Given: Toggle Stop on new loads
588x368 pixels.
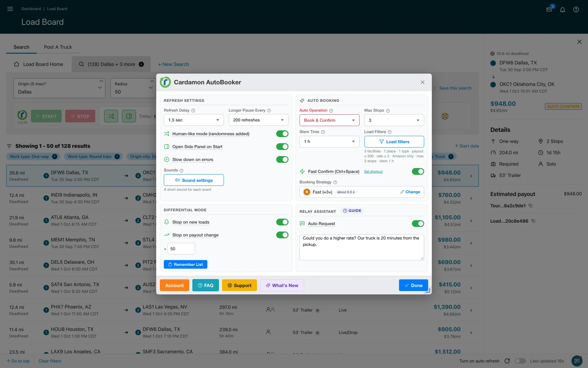Looking at the screenshot, I should tap(282, 222).
